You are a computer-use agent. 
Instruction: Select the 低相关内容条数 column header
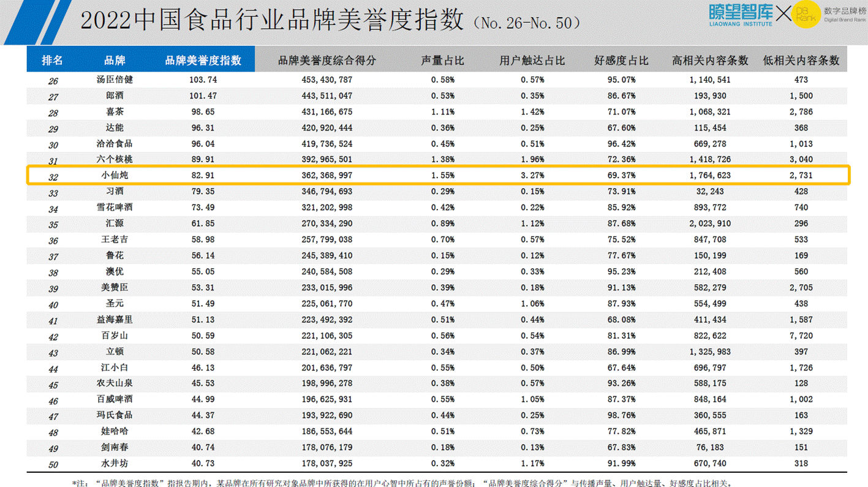coord(801,61)
